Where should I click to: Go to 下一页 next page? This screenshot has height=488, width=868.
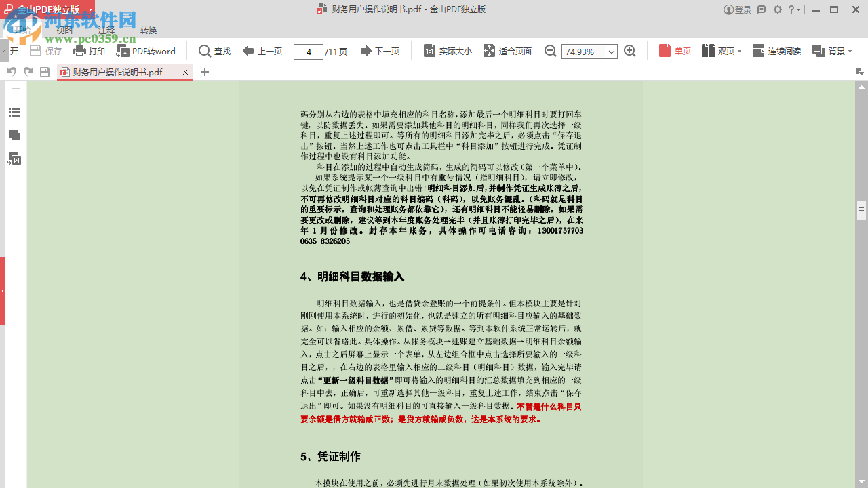[x=380, y=50]
